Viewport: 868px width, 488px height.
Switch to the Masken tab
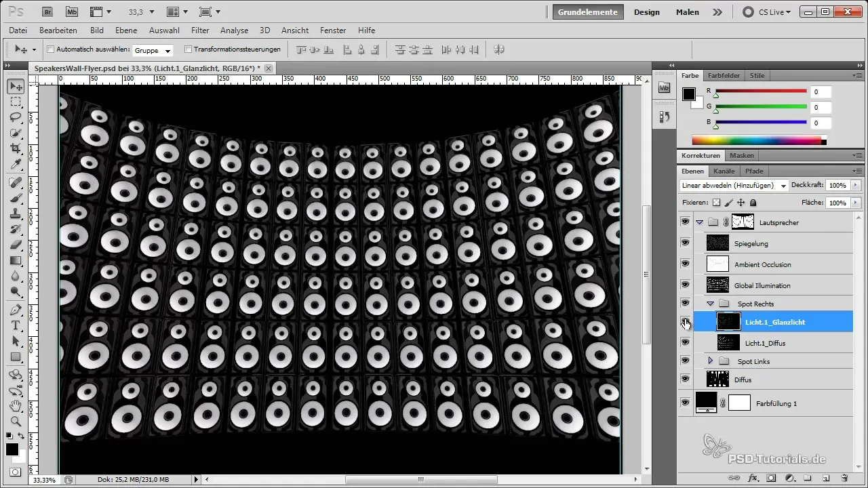tap(742, 156)
